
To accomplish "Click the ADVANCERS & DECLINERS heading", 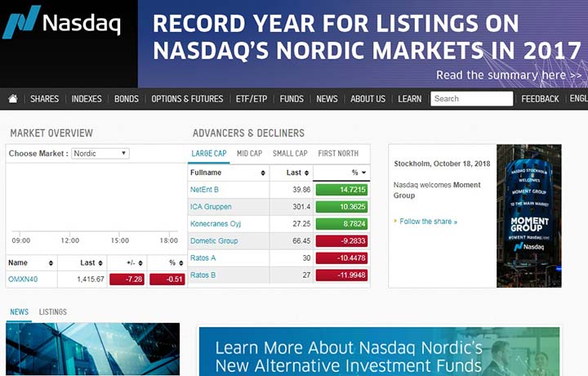I will point(248,133).
